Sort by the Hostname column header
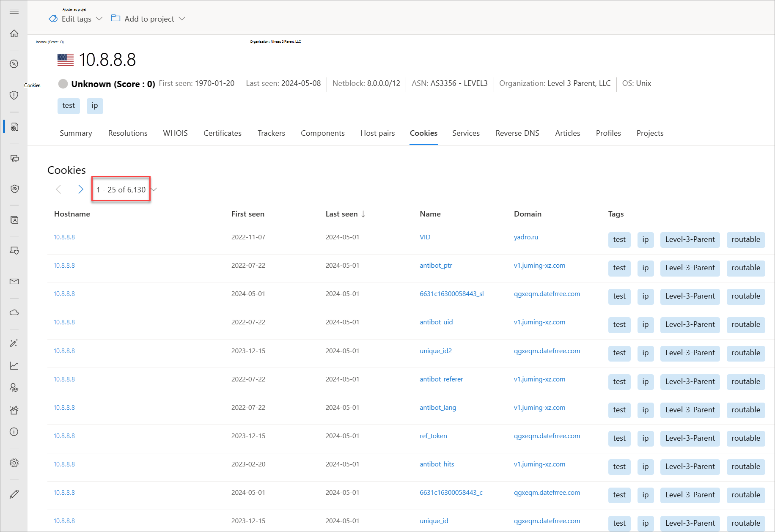775x532 pixels. tap(72, 214)
